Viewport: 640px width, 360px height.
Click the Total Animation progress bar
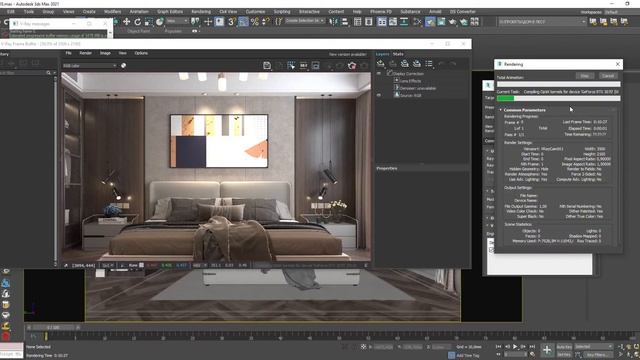click(558, 84)
